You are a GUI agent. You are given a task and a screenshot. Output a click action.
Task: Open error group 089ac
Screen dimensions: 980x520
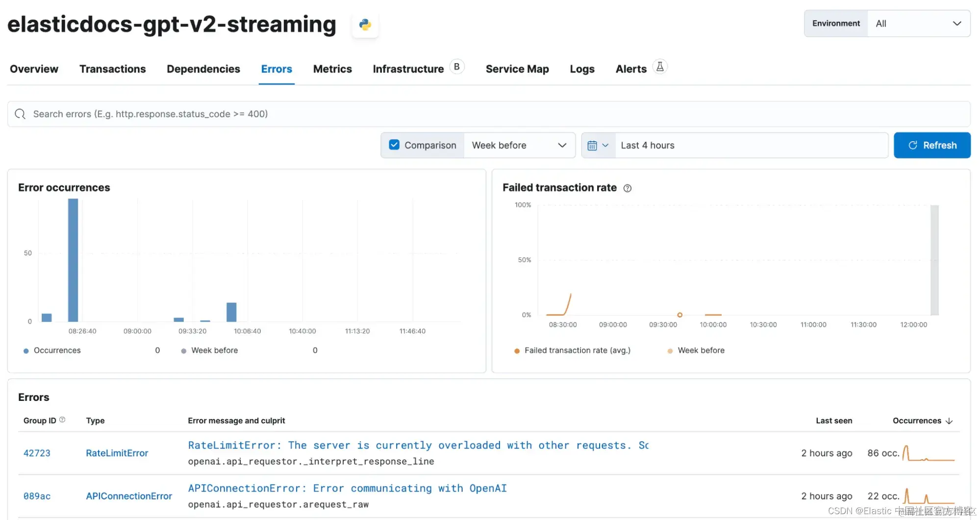(x=37, y=496)
